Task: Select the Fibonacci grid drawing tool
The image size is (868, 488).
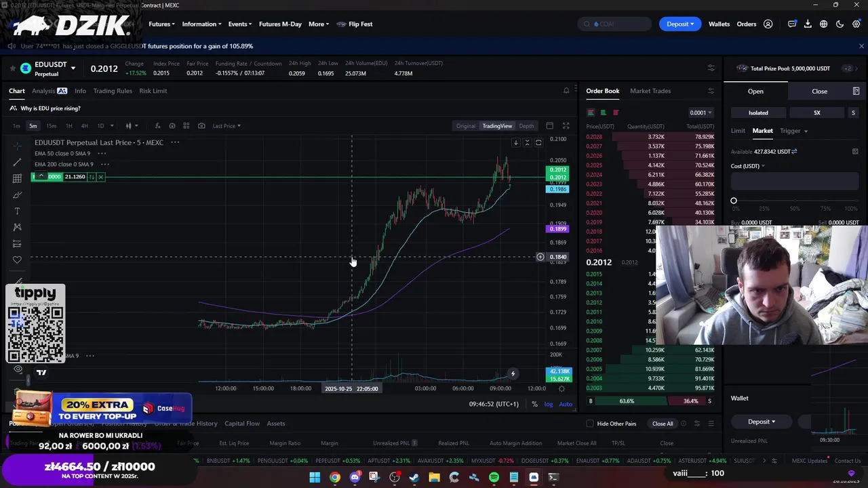Action: click(x=17, y=178)
